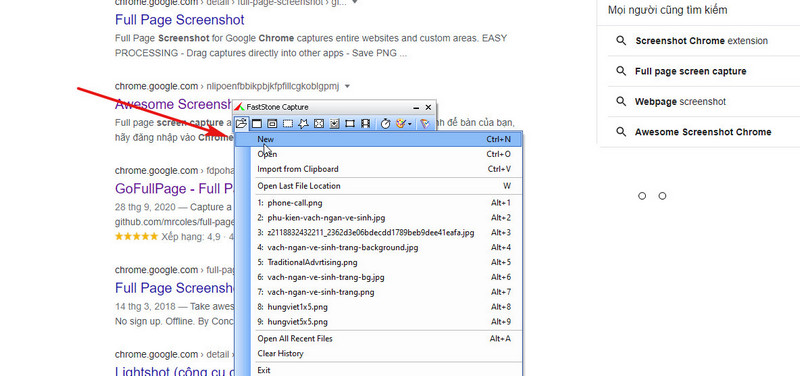Select Capture Full Screen tool
Image resolution: width=800 pixels, height=376 pixels.
point(319,123)
